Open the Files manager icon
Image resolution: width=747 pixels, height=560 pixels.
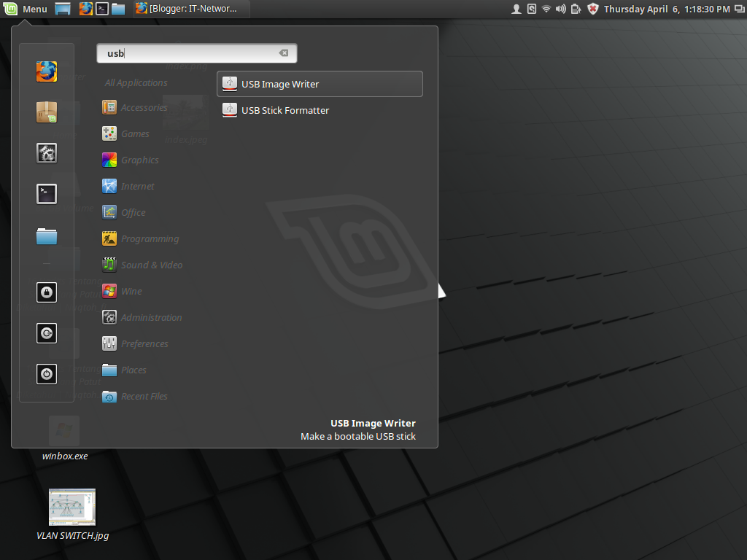point(46,236)
